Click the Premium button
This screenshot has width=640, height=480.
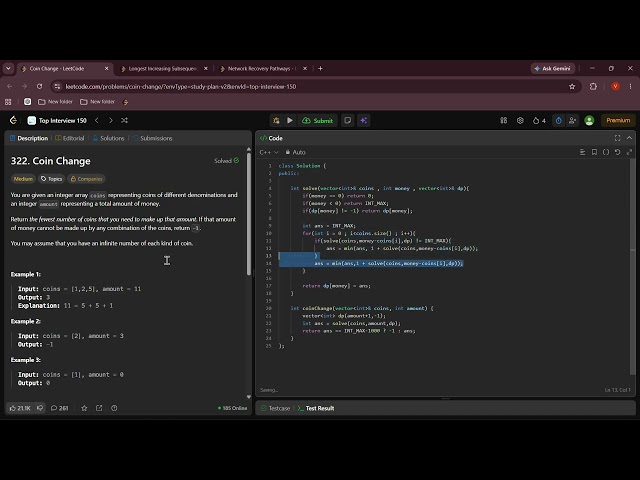click(618, 120)
